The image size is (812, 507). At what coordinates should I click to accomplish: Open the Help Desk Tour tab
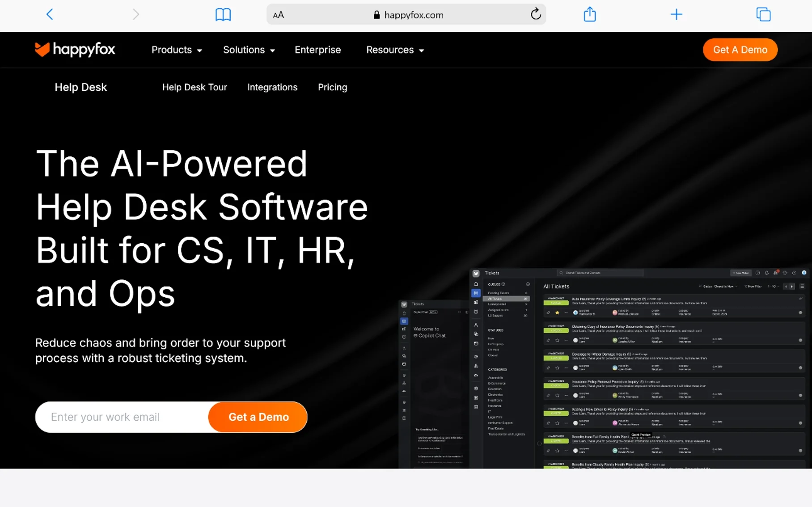[x=195, y=87]
